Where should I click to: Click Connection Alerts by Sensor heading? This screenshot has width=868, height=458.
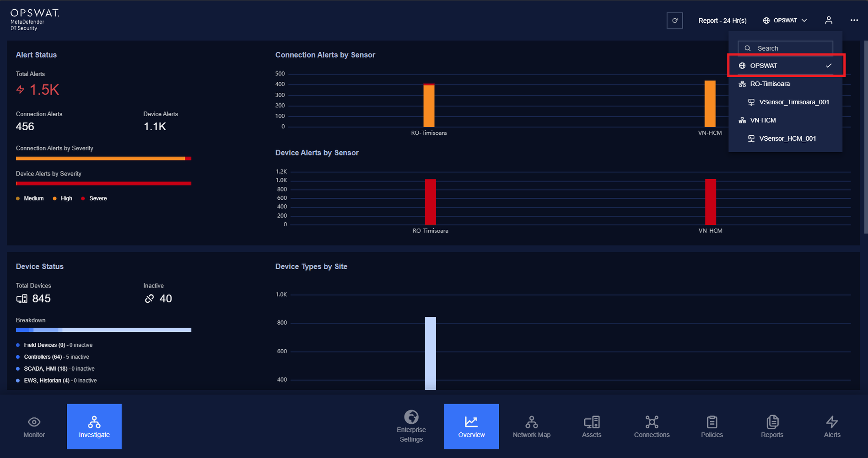325,55
